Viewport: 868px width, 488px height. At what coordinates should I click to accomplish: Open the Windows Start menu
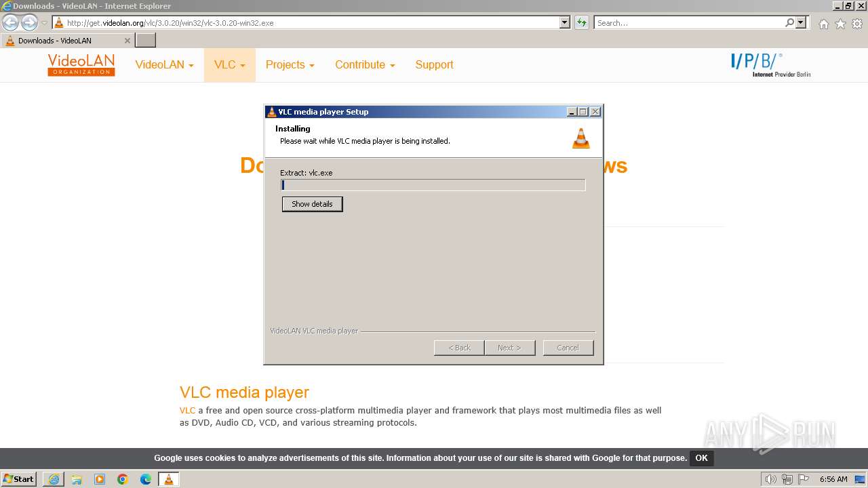pyautogui.click(x=18, y=479)
